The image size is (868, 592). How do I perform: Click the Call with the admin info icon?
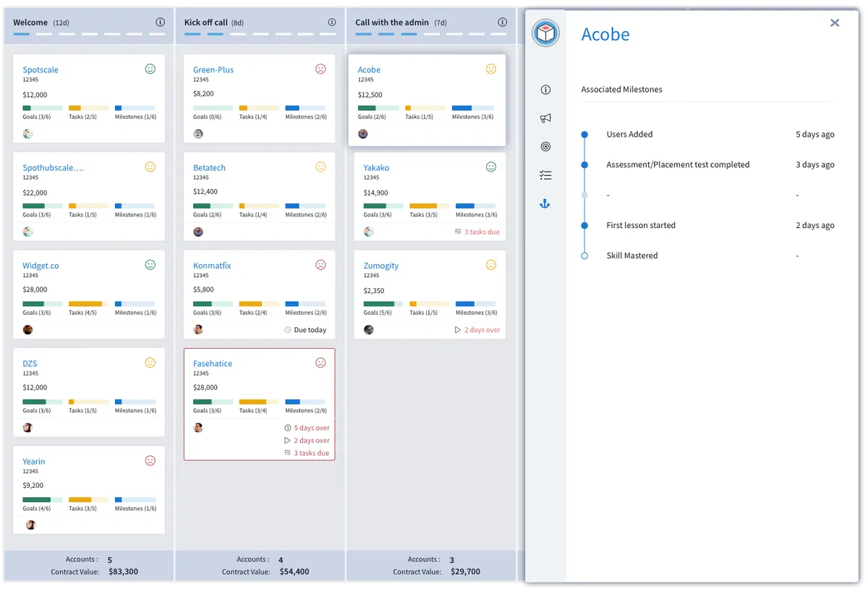point(502,22)
